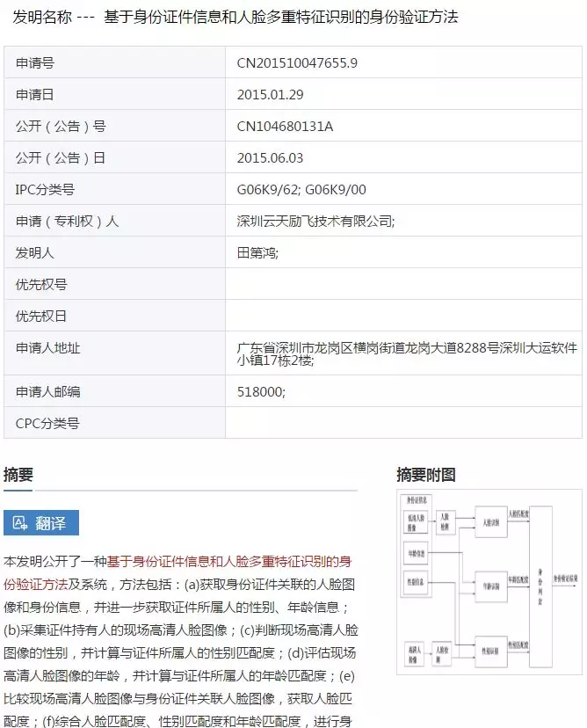Click IPC value G06K9/62; G06K9/00
Viewport: 587px width, 728px height.
pyautogui.click(x=301, y=189)
